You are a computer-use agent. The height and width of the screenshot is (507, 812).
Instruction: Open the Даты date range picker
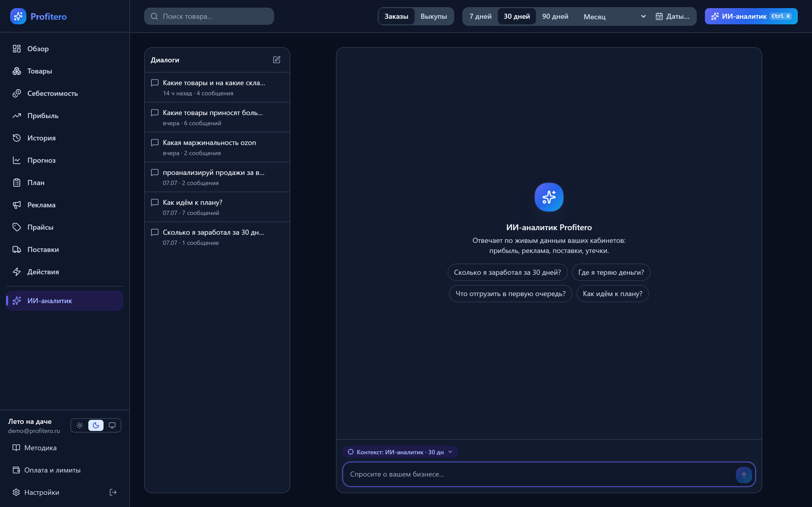click(672, 16)
